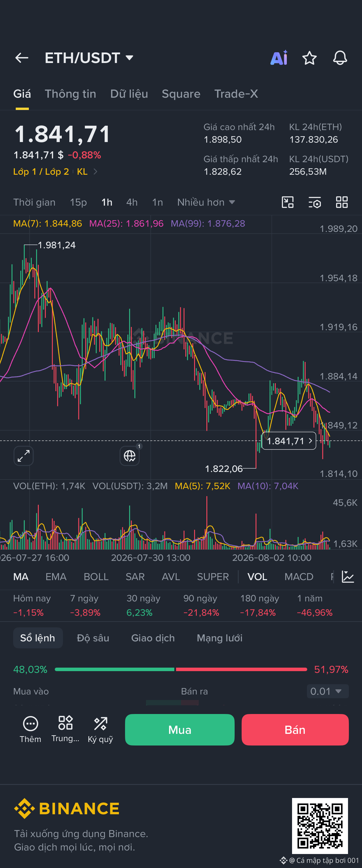Tap the 1.841,71 current price marker
The height and width of the screenshot is (868, 362).
coord(289,441)
